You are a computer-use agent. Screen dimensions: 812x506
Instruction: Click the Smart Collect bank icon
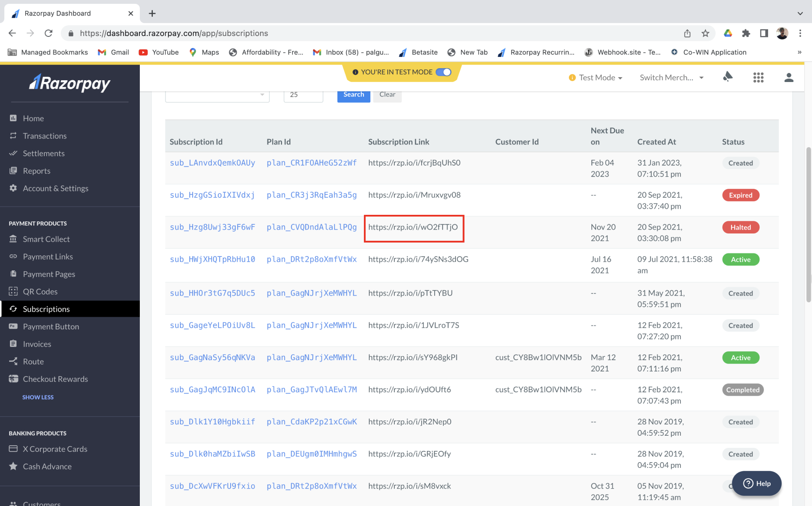click(13, 239)
